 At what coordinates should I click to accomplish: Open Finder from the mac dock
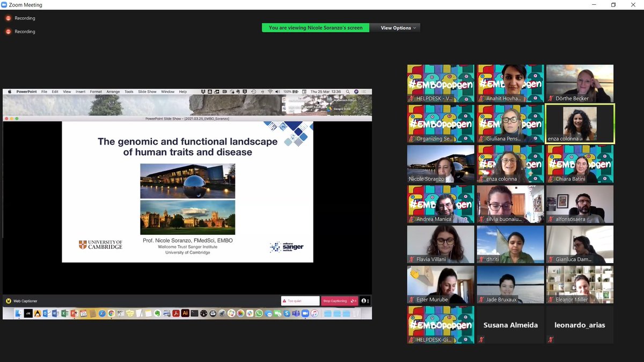[19, 313]
